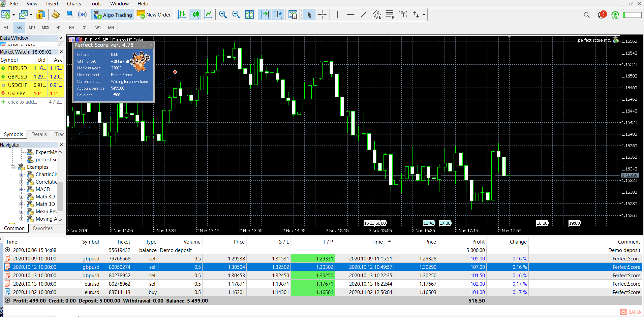Toggle the Algo Trading button
The image size is (644, 317).
(x=113, y=15)
